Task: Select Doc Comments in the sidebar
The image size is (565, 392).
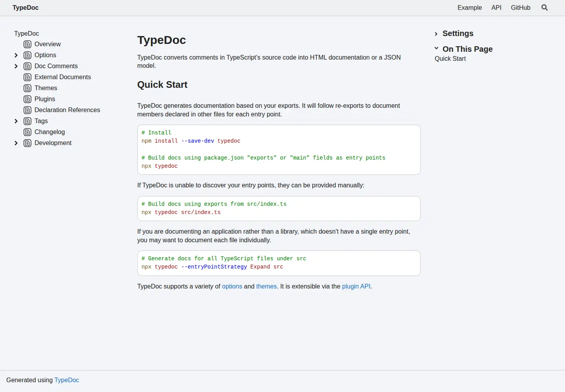Action: (x=56, y=66)
